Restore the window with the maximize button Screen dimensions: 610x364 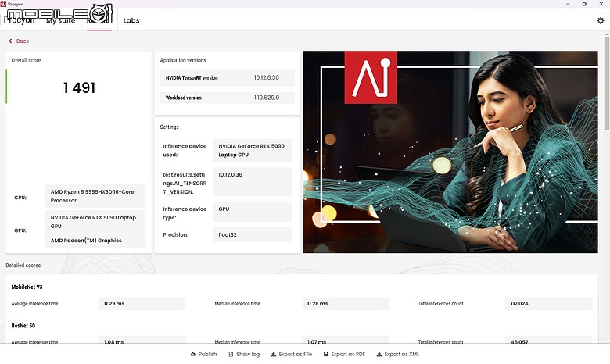click(x=584, y=4)
